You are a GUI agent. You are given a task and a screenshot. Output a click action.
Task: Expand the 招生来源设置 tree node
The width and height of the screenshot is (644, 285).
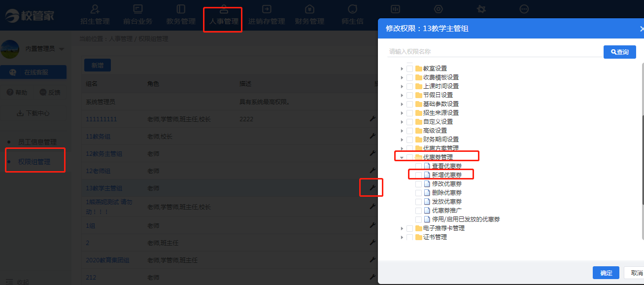point(402,113)
